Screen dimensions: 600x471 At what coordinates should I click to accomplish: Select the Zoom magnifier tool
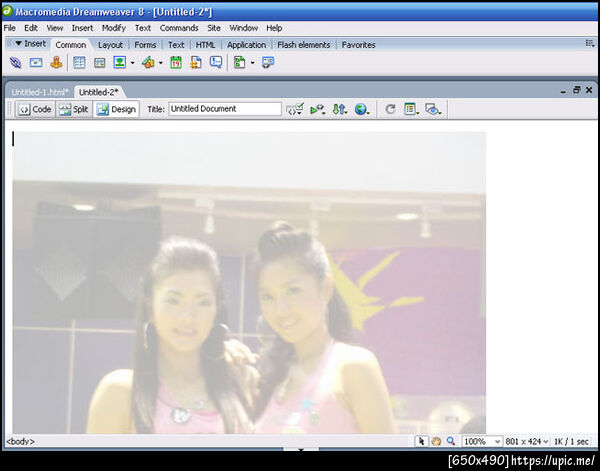[x=451, y=441]
